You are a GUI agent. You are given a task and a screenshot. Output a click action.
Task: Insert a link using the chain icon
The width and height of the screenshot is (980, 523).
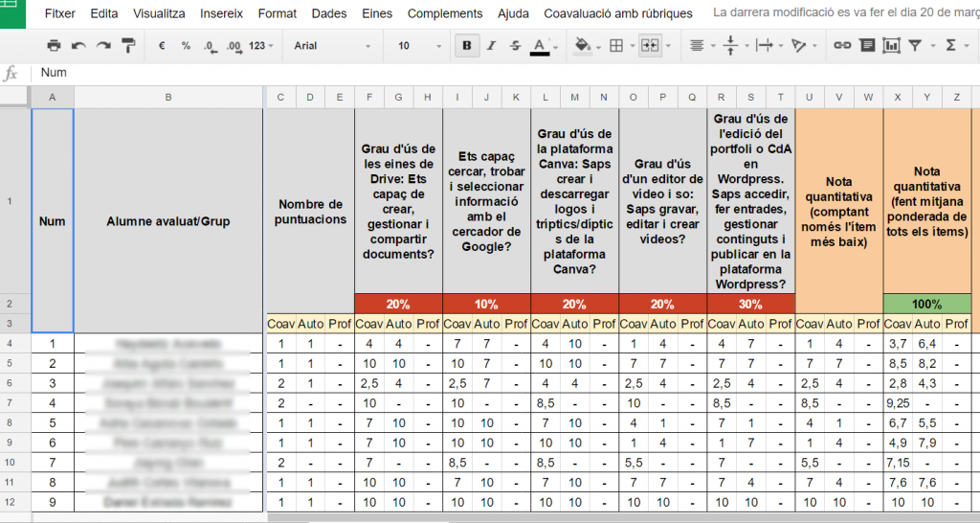pos(842,45)
